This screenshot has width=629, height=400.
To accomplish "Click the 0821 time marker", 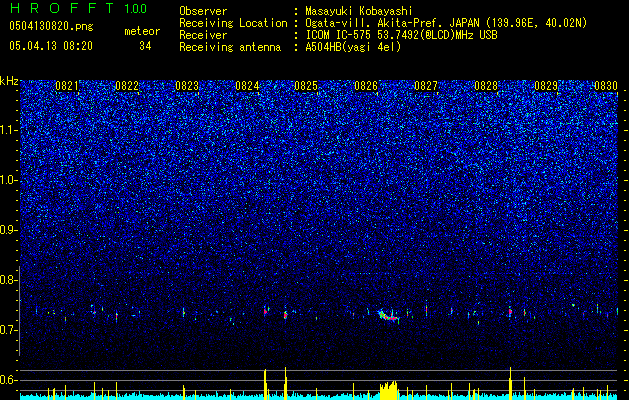I will [x=67, y=86].
